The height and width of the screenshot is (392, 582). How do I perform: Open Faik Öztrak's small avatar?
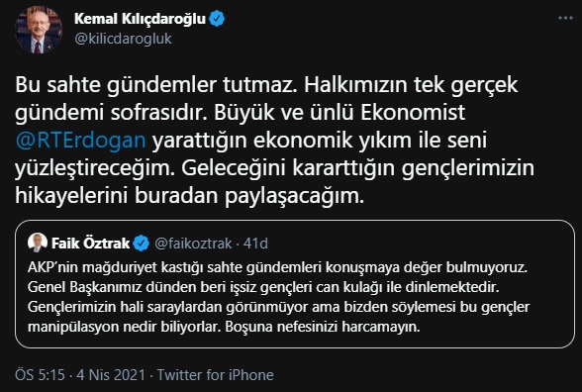[38, 243]
